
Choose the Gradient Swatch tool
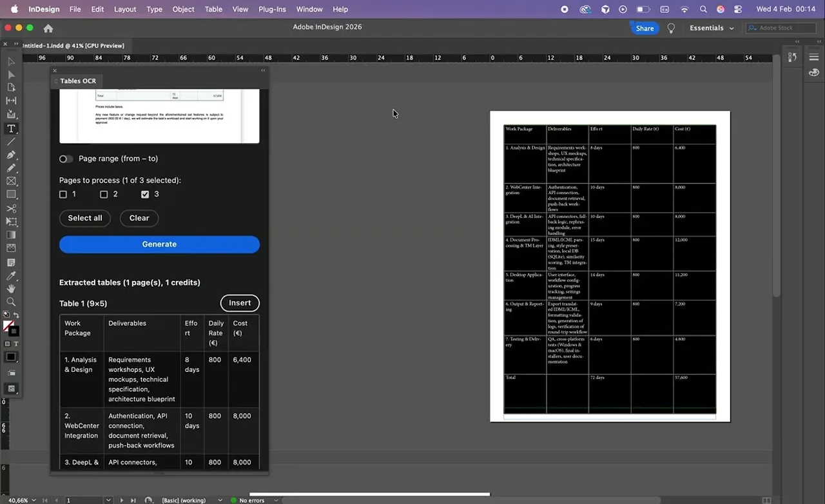click(11, 235)
